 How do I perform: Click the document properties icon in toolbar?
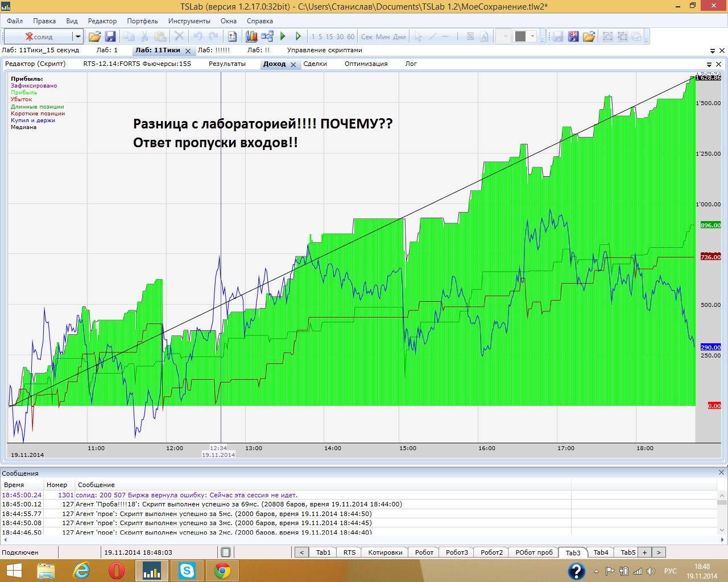point(232,37)
